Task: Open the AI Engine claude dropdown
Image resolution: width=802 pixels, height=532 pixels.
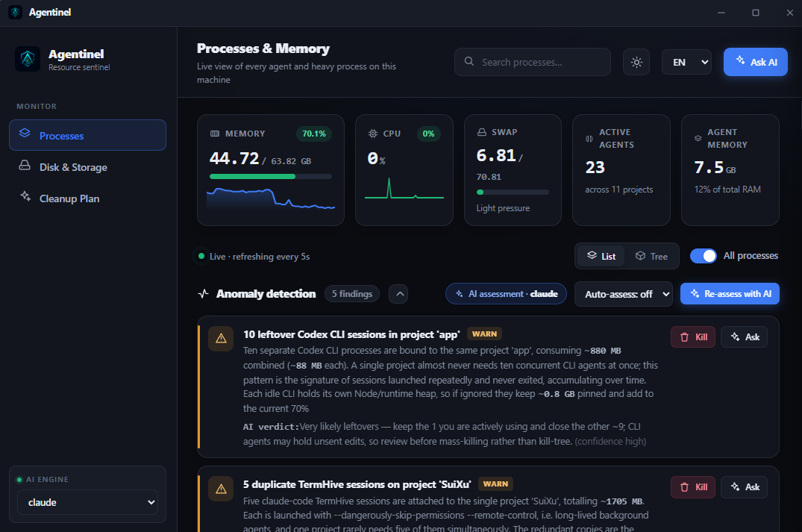Action: point(87,502)
